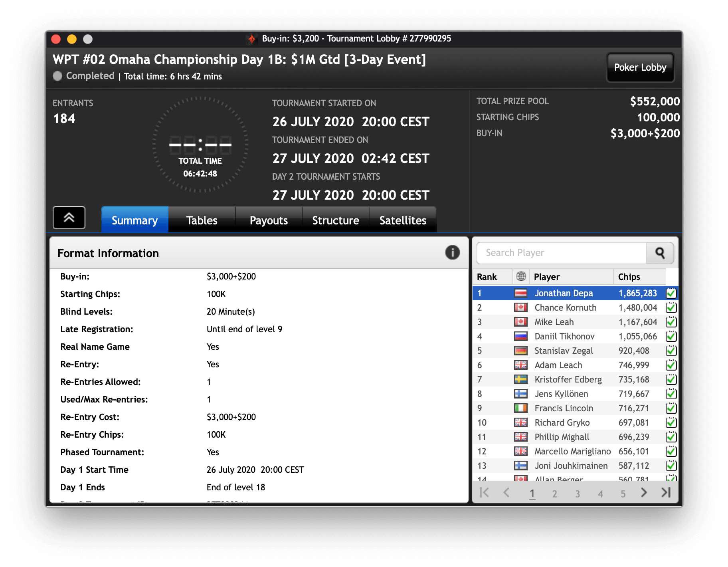Go to the next player page arrow

(644, 493)
